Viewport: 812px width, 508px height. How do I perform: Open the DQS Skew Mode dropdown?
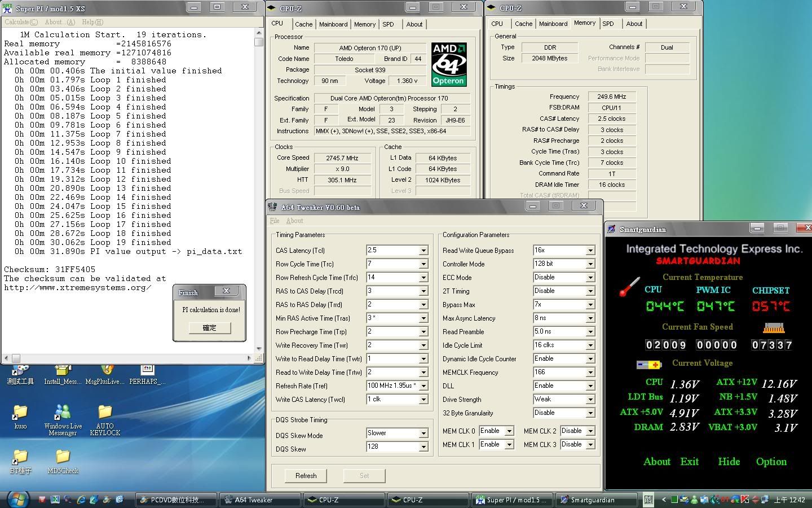pos(423,433)
